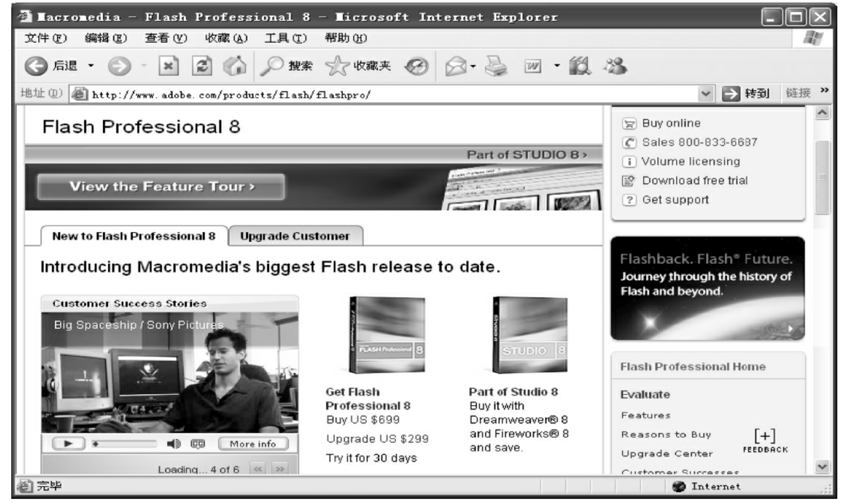Print the page with printer icon

tap(496, 66)
